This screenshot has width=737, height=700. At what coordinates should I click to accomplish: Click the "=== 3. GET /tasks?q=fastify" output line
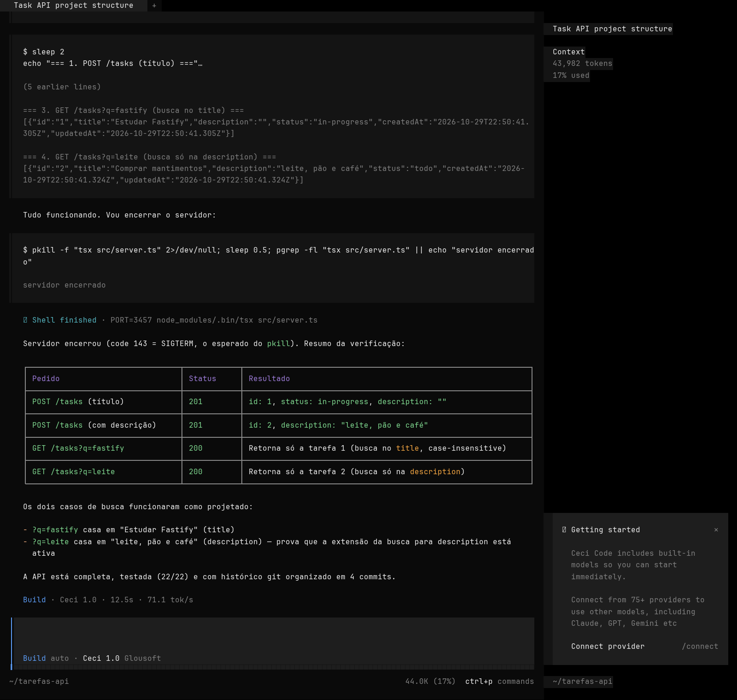pyautogui.click(x=133, y=111)
